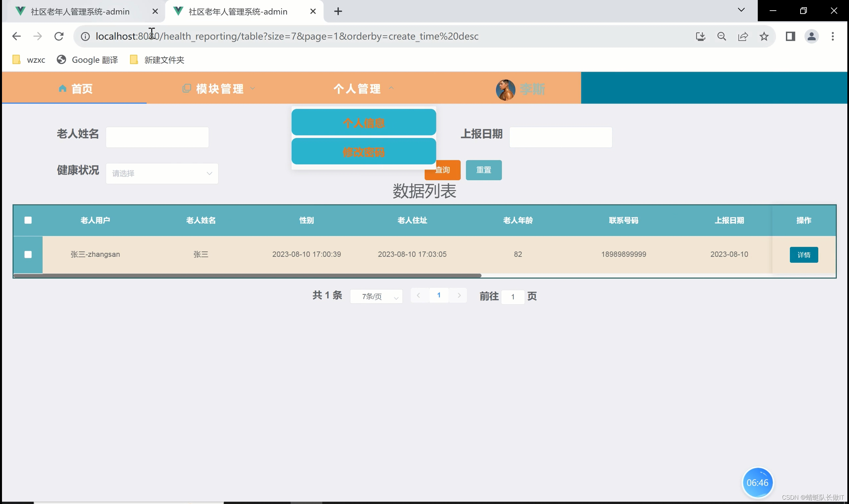The image size is (849, 504).
Task: Open the Chrome profile account icon
Action: [811, 36]
